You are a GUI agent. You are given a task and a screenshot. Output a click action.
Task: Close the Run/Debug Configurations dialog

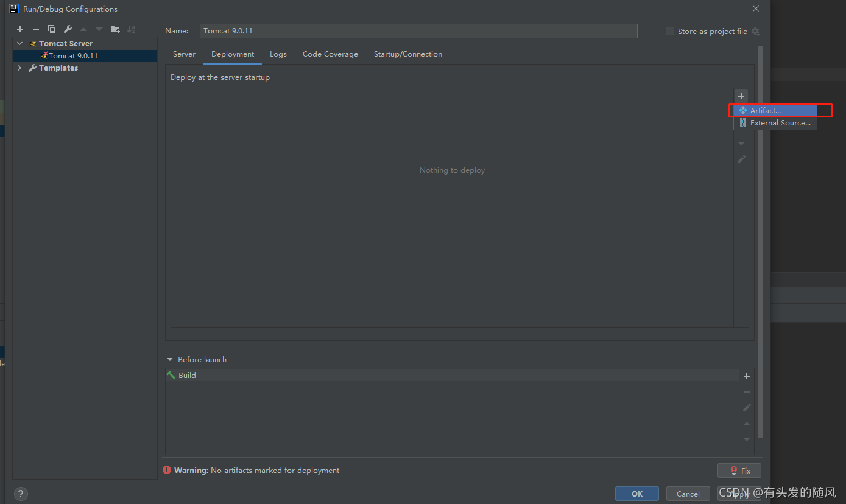click(x=756, y=9)
